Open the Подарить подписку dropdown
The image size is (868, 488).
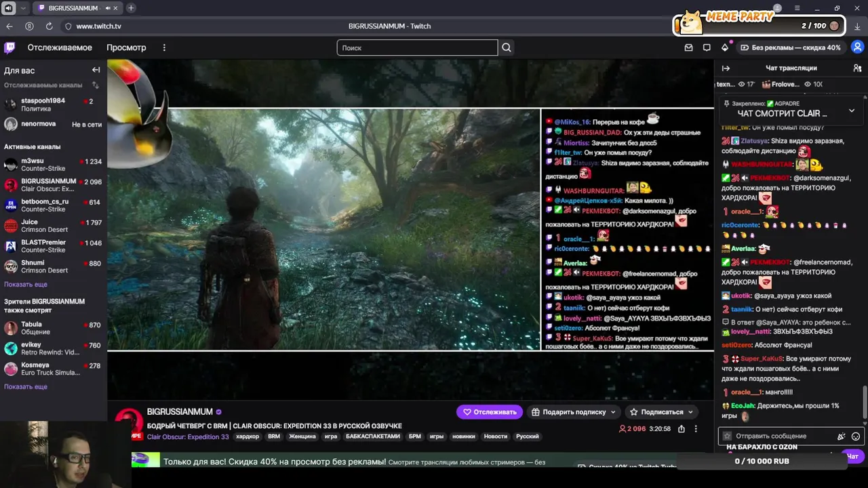pyautogui.click(x=574, y=411)
